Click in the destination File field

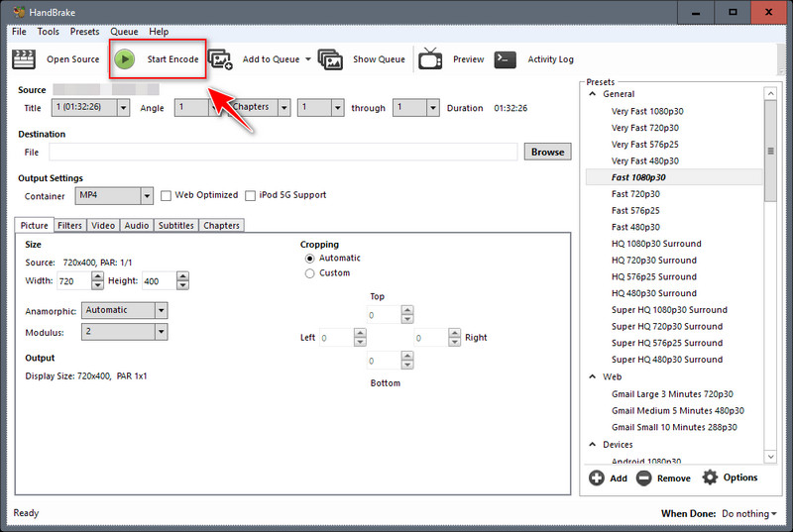(x=283, y=153)
